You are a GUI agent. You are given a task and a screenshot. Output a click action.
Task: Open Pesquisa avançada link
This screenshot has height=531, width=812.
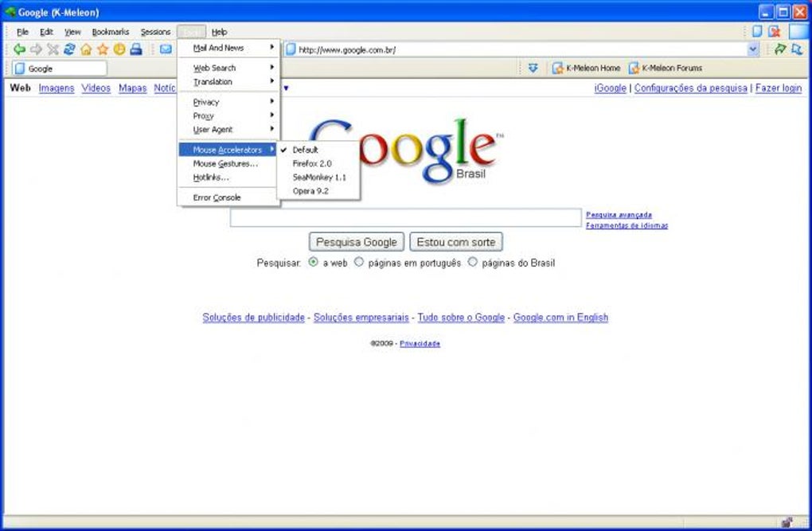click(619, 214)
